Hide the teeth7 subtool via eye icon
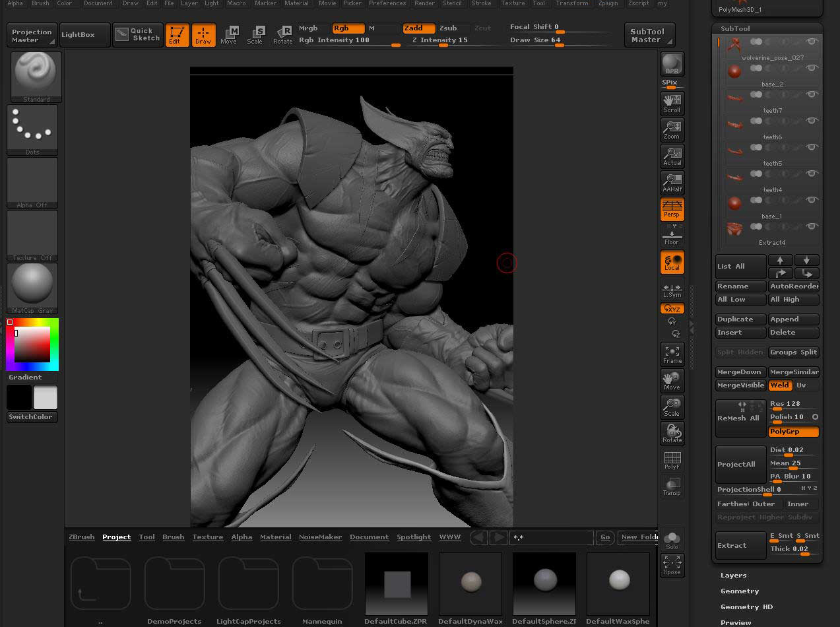Viewport: 840px width, 627px height. click(x=812, y=94)
